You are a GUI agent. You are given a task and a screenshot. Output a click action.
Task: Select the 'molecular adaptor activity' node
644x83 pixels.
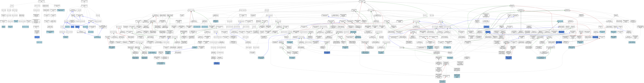tap(57, 6)
